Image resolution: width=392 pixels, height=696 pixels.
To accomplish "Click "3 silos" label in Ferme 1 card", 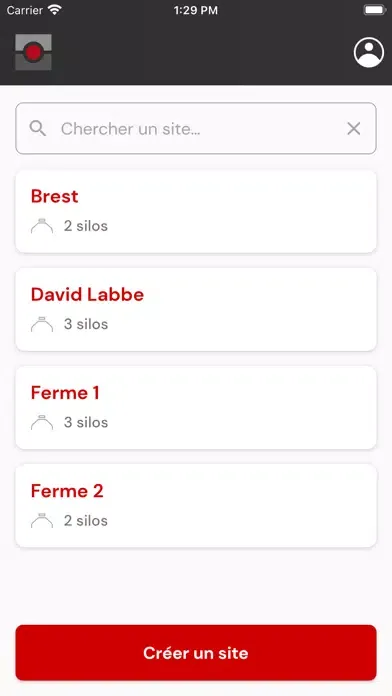I will pyautogui.click(x=86, y=422).
